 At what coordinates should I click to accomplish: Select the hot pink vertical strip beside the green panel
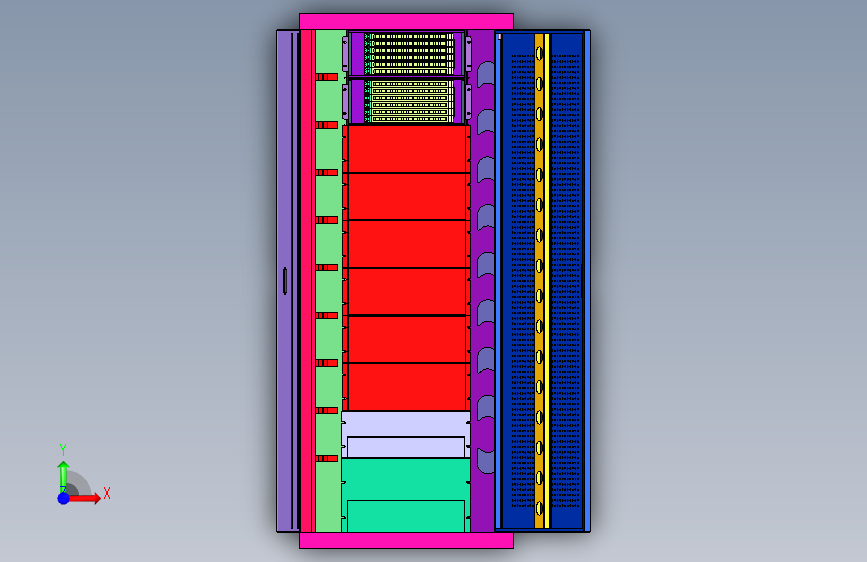point(306,281)
